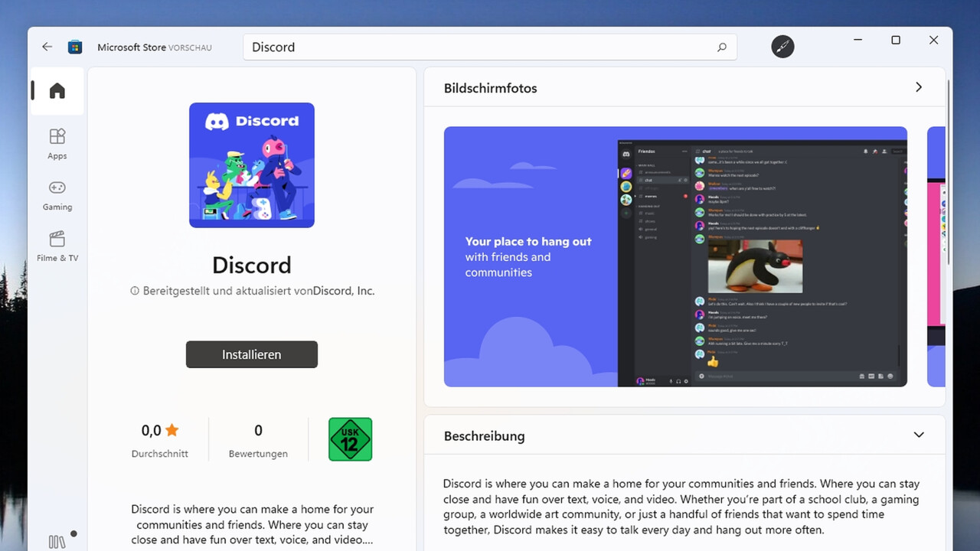Click inside the Discord search field
The image size is (980, 551).
click(x=490, y=47)
